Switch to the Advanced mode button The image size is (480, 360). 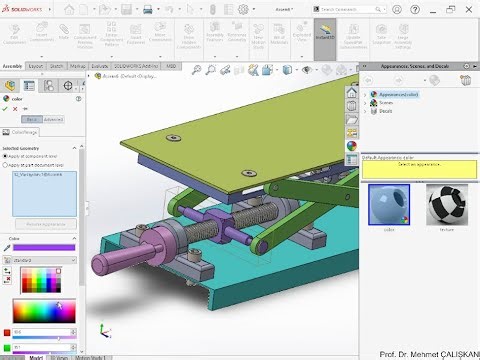53,119
